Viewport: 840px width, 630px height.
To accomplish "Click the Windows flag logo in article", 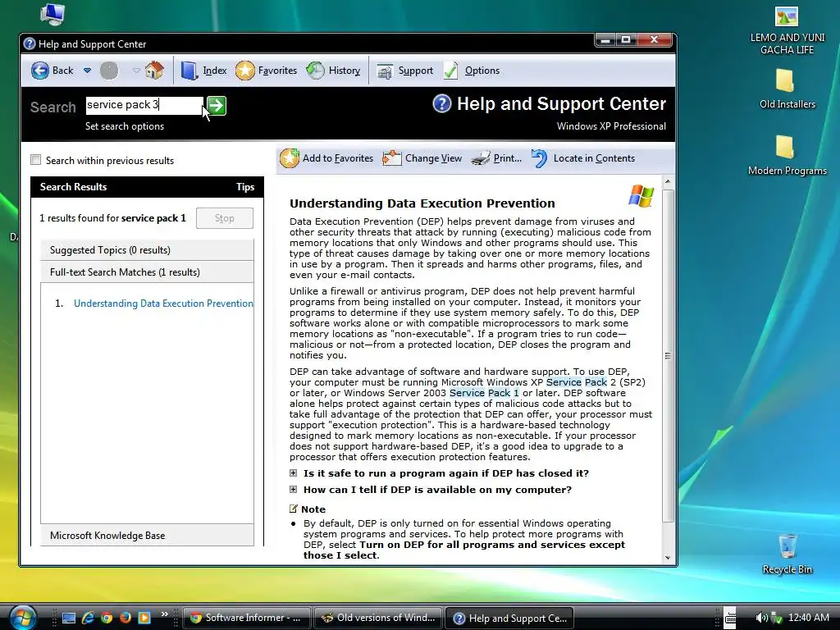I will point(641,195).
